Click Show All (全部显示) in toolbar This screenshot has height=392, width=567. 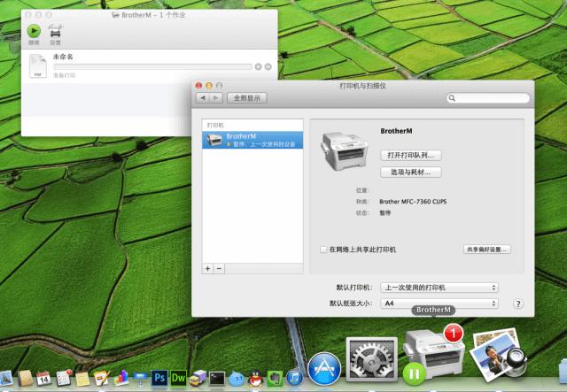coord(247,97)
